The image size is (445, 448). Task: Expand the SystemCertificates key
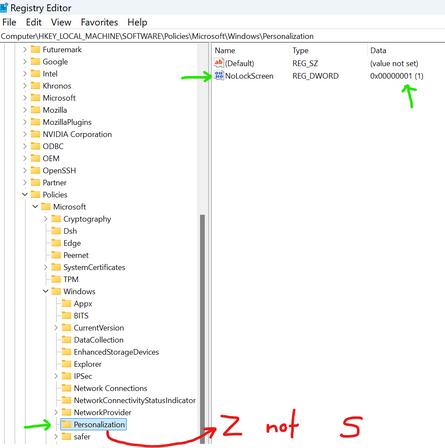[x=46, y=267]
